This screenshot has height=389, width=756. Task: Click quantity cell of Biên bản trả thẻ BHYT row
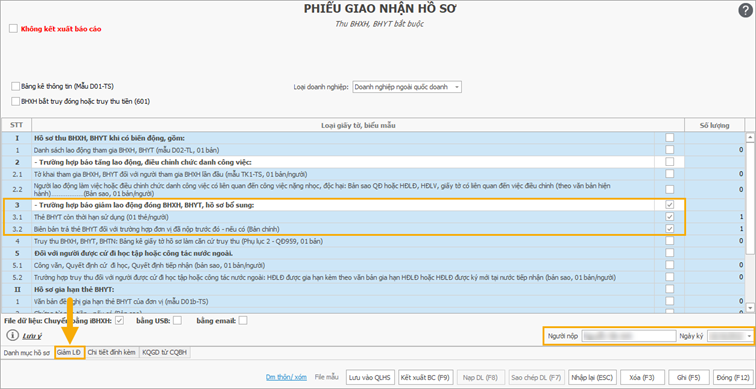coord(715,228)
